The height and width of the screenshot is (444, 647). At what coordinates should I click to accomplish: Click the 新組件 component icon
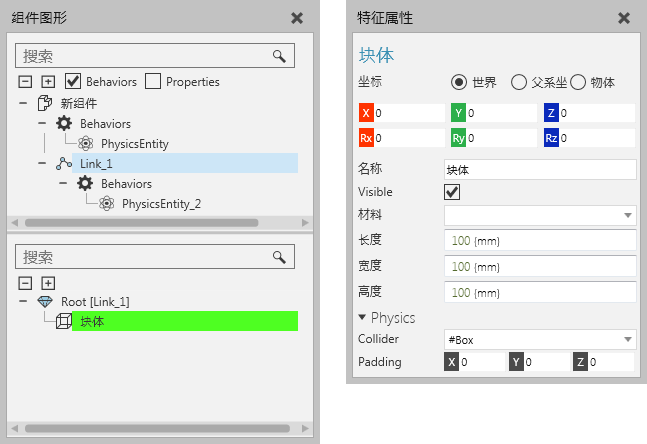tap(44, 103)
